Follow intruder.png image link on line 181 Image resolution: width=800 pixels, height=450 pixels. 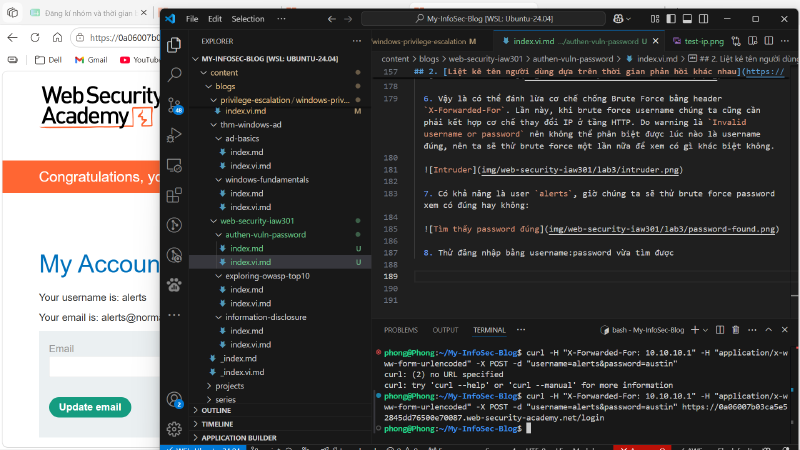click(x=580, y=170)
